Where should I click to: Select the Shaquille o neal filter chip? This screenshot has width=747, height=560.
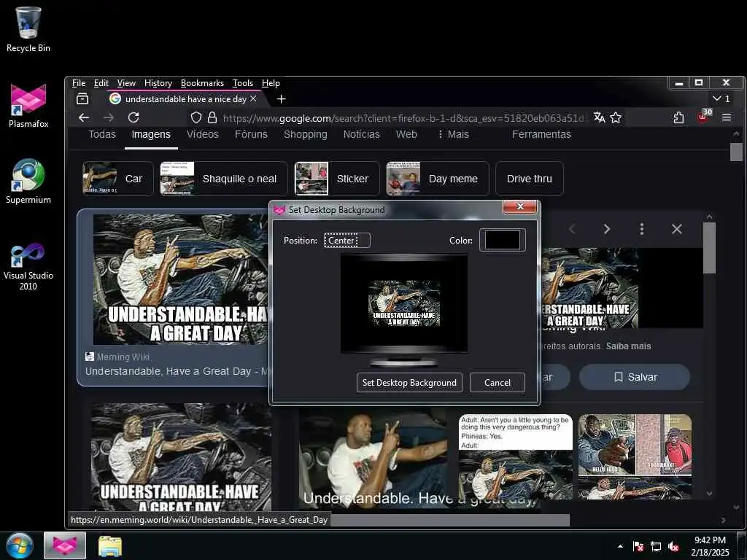(224, 179)
